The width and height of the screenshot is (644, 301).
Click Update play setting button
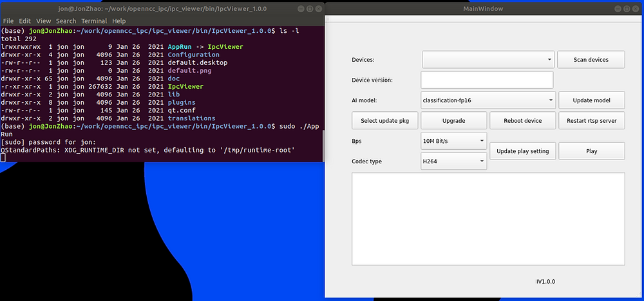(x=522, y=151)
